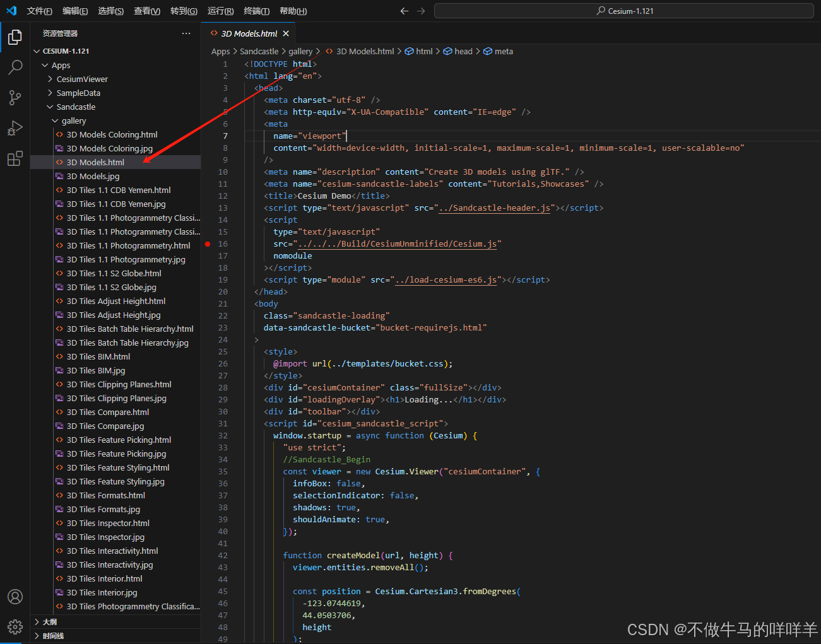
Task: Open the Search view icon
Action: (15, 67)
